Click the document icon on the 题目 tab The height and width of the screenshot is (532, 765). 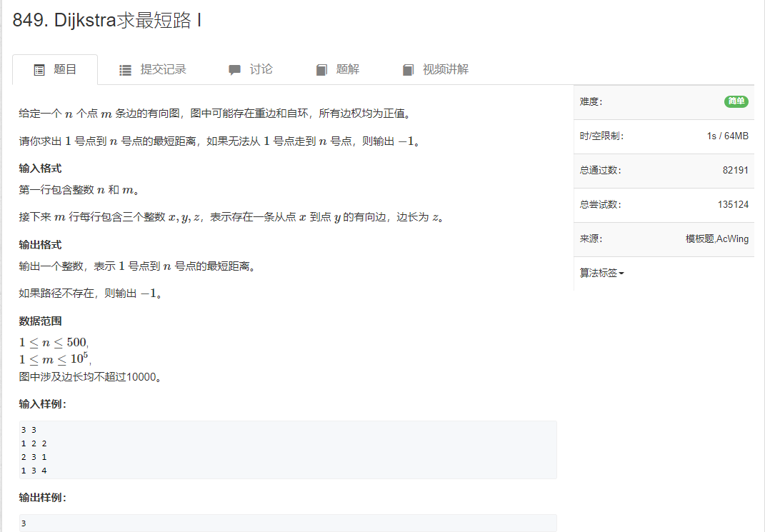coord(39,69)
